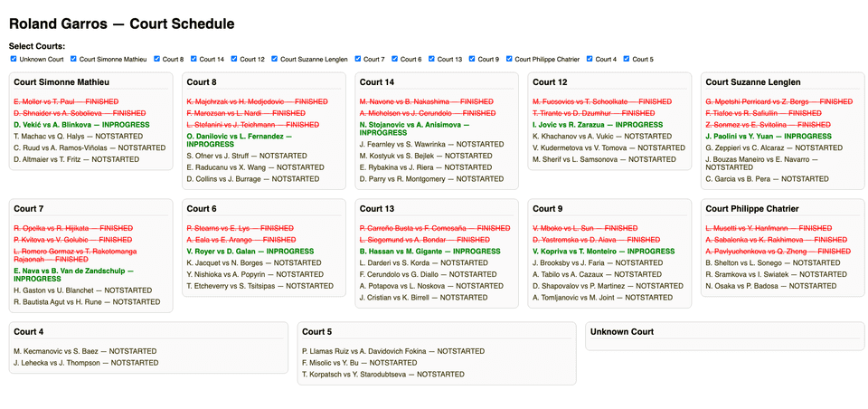This screenshot has width=868, height=409.
Task: Toggle the Court 6 checkbox
Action: (395, 60)
